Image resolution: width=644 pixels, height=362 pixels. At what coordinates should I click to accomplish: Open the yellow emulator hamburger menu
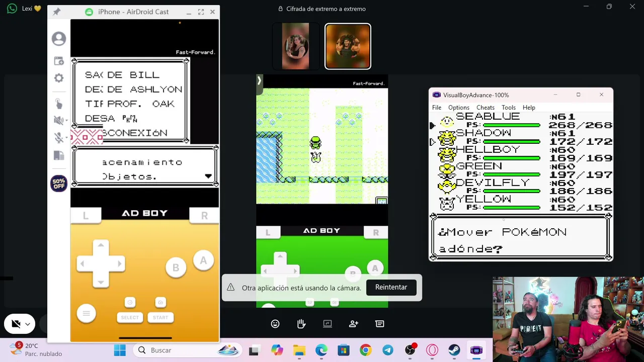click(86, 313)
